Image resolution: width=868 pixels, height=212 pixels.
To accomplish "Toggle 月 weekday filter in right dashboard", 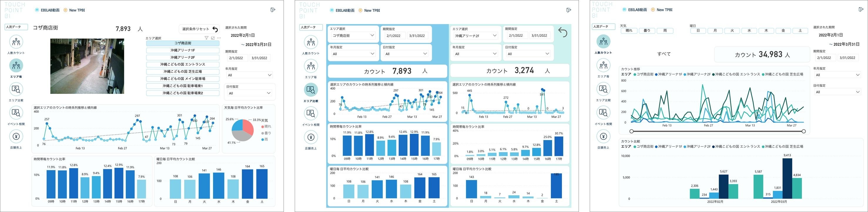I will point(715,31).
